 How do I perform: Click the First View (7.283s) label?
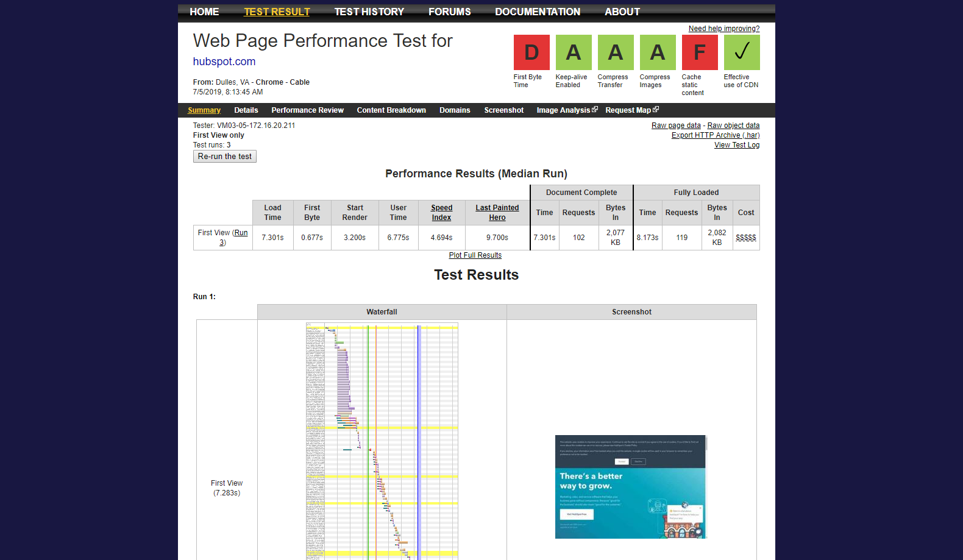(227, 488)
